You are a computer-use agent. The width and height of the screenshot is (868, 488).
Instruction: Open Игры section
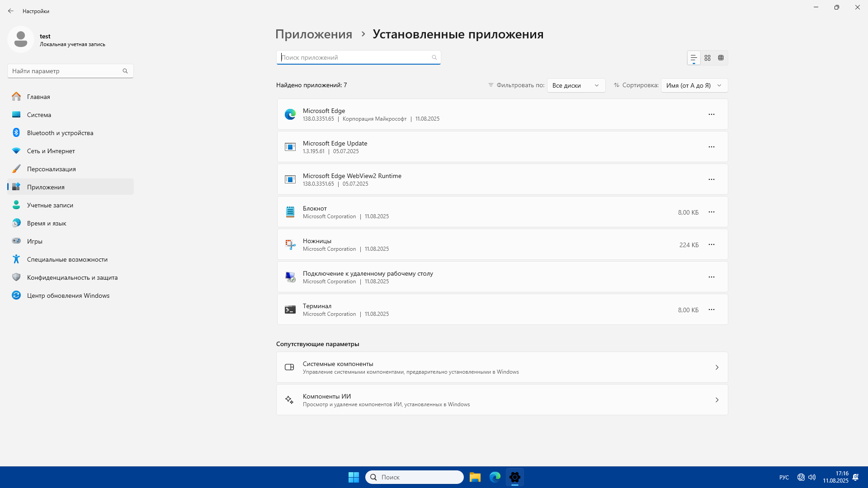coord(71,241)
